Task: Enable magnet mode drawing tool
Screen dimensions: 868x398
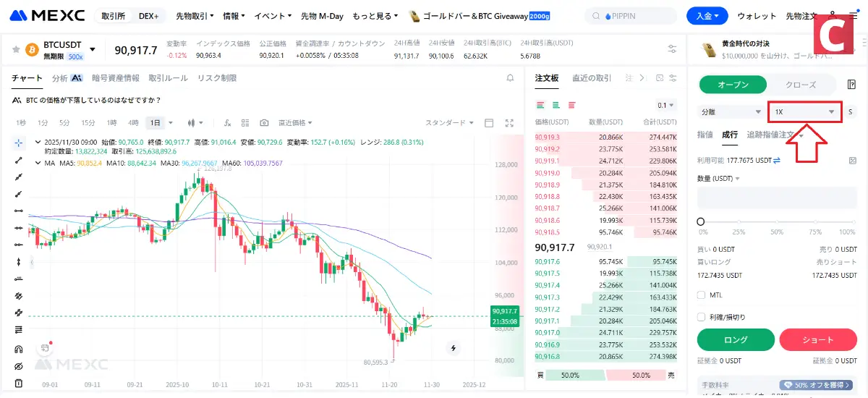Action: [x=19, y=349]
